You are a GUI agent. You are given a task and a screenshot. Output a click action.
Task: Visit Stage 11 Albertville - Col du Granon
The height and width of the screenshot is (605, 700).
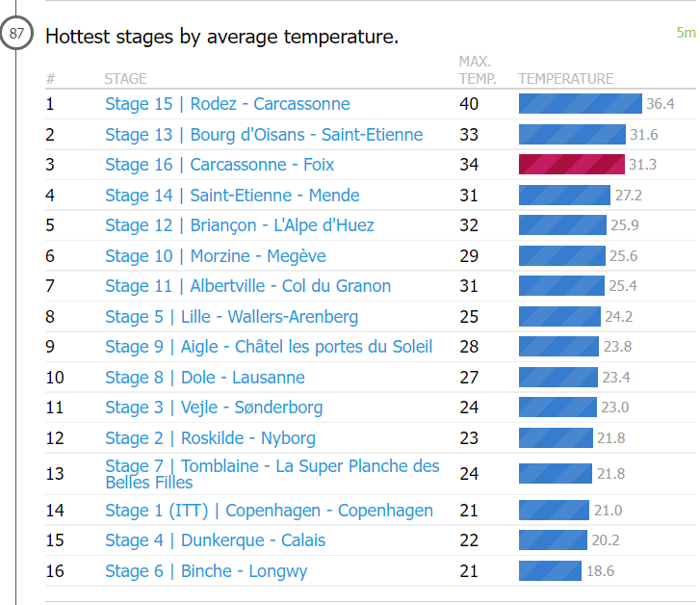click(248, 286)
